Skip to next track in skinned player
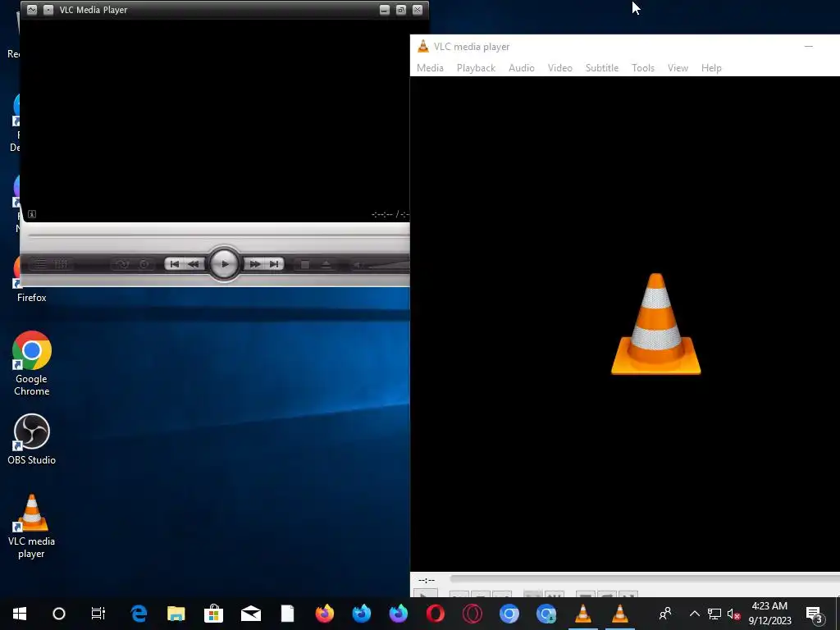The width and height of the screenshot is (840, 630). (274, 264)
